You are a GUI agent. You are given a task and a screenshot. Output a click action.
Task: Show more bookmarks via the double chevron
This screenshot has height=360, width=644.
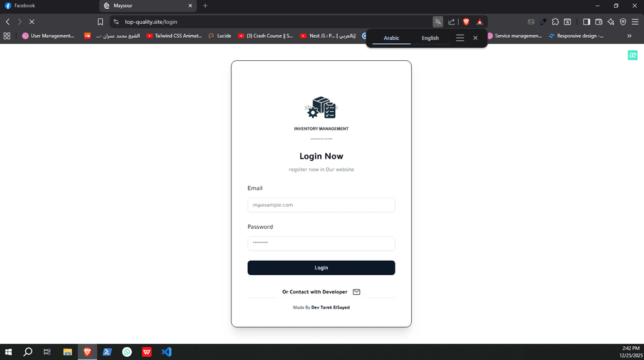(629, 36)
